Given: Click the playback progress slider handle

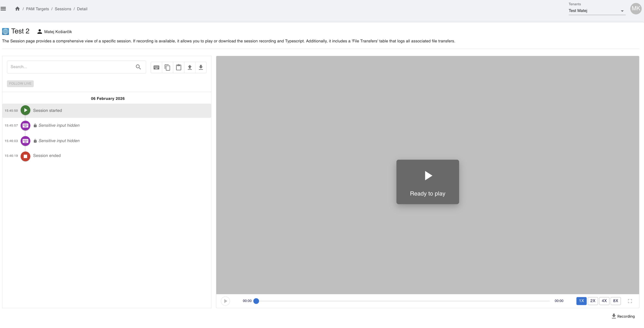Looking at the screenshot, I should (256, 301).
